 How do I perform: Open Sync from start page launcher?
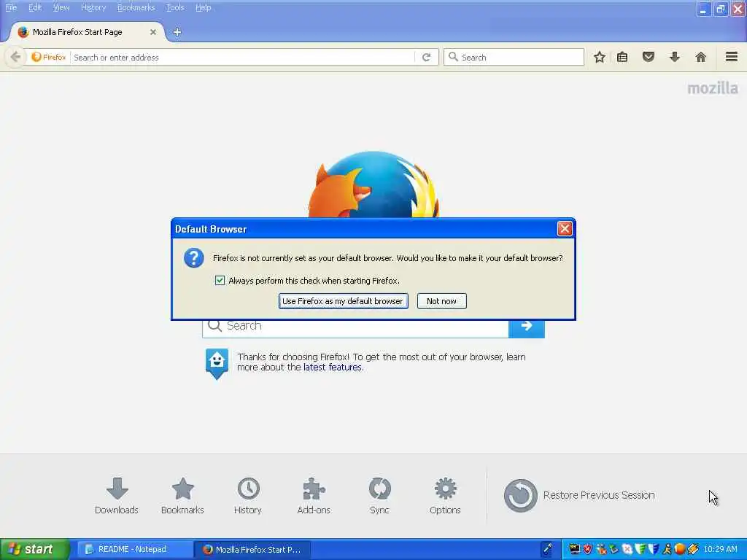point(379,496)
